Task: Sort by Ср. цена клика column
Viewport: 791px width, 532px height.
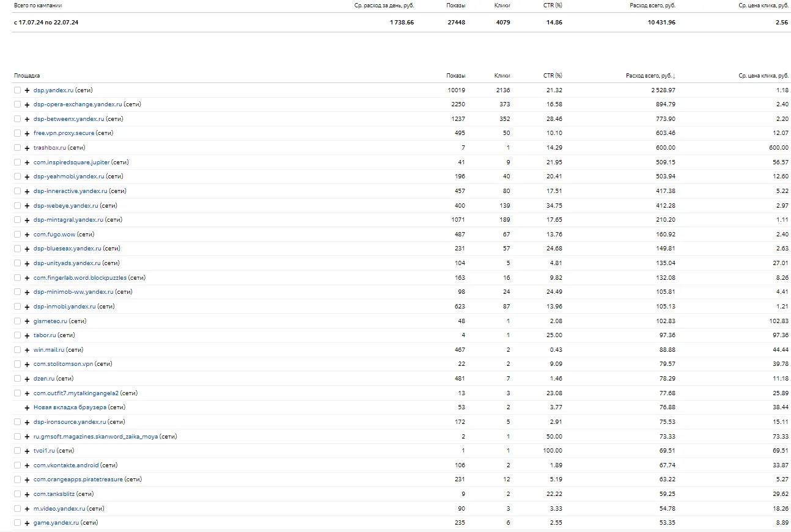Action: point(763,76)
